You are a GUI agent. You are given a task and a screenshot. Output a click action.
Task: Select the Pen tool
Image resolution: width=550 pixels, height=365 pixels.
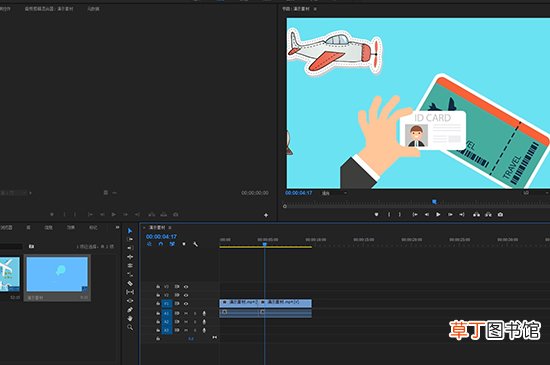tap(130, 310)
